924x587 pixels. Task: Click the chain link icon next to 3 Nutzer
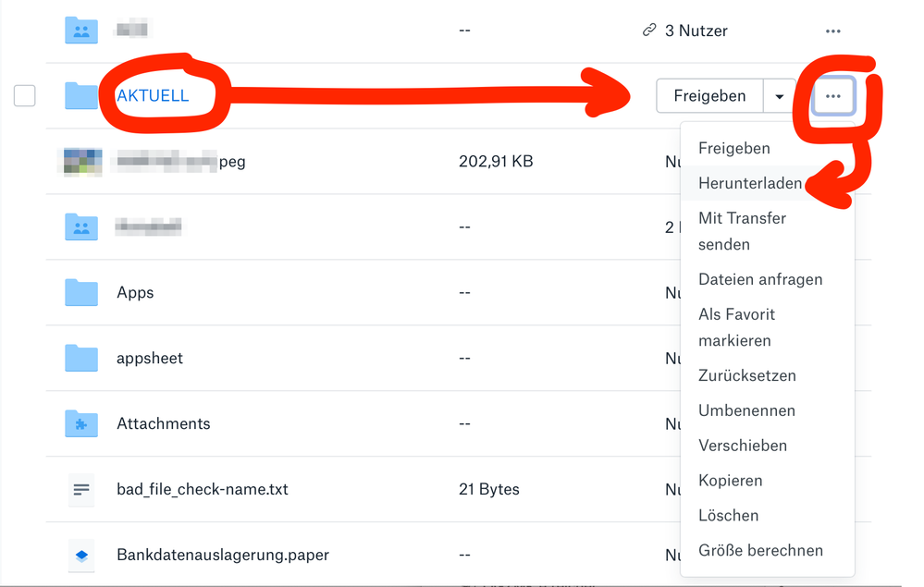tap(650, 30)
